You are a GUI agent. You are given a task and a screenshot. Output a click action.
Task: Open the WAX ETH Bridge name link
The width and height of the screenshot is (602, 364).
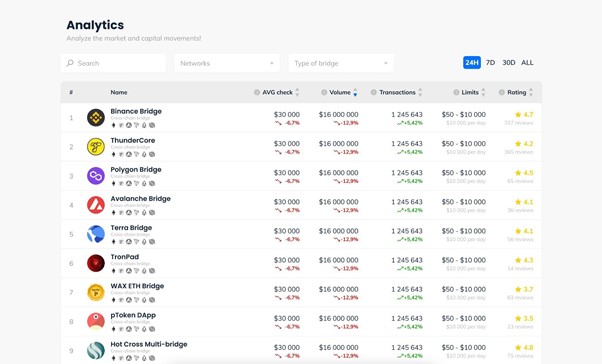[137, 286]
